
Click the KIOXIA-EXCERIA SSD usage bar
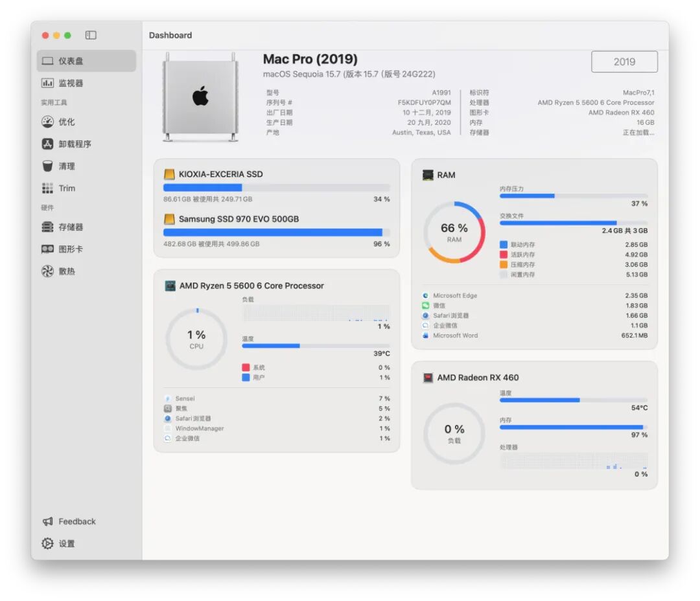(276, 188)
